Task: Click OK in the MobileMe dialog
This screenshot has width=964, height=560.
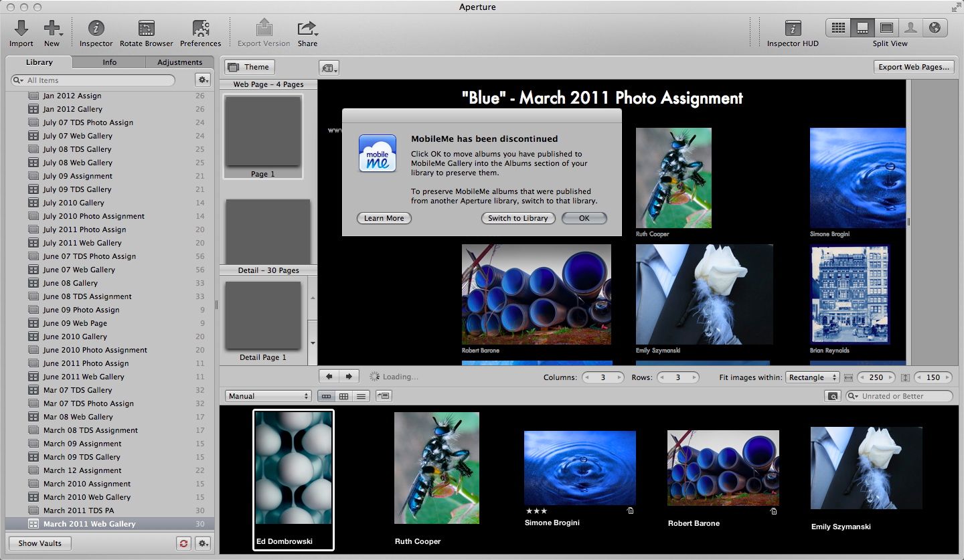Action: pos(584,218)
